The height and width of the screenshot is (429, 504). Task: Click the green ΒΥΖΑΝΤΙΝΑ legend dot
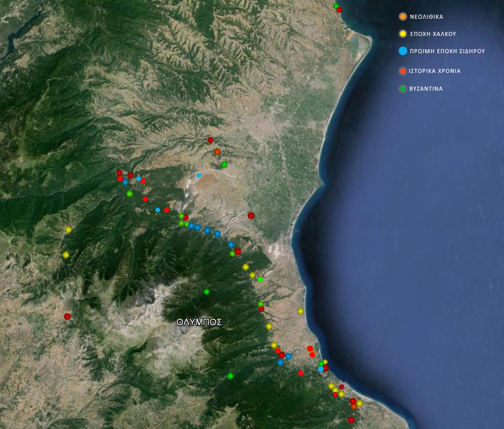click(x=403, y=89)
